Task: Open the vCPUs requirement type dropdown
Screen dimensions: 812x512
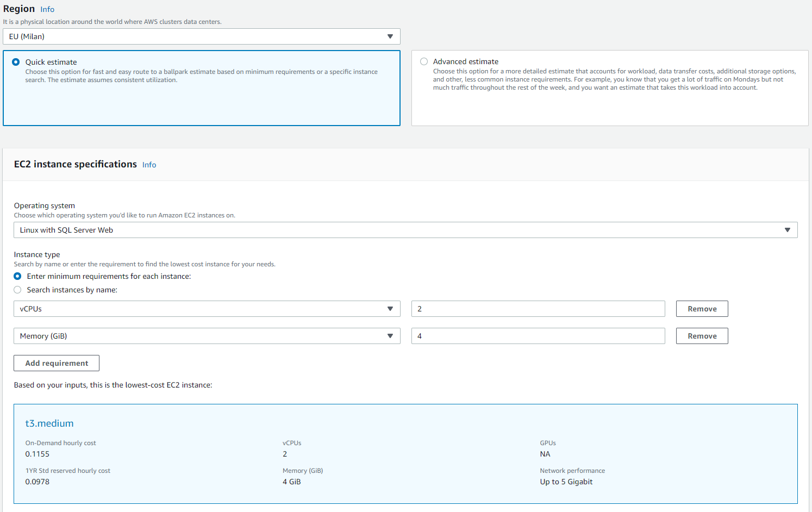Action: 207,309
